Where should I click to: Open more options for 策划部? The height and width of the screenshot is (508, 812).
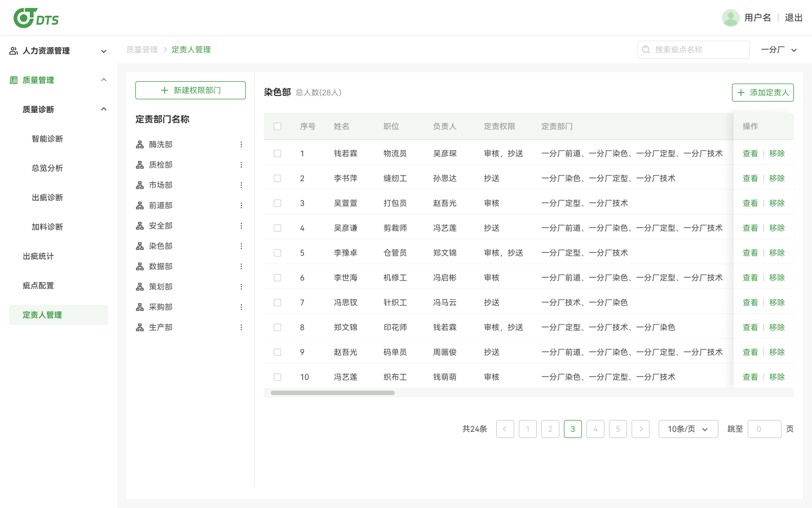click(x=241, y=287)
